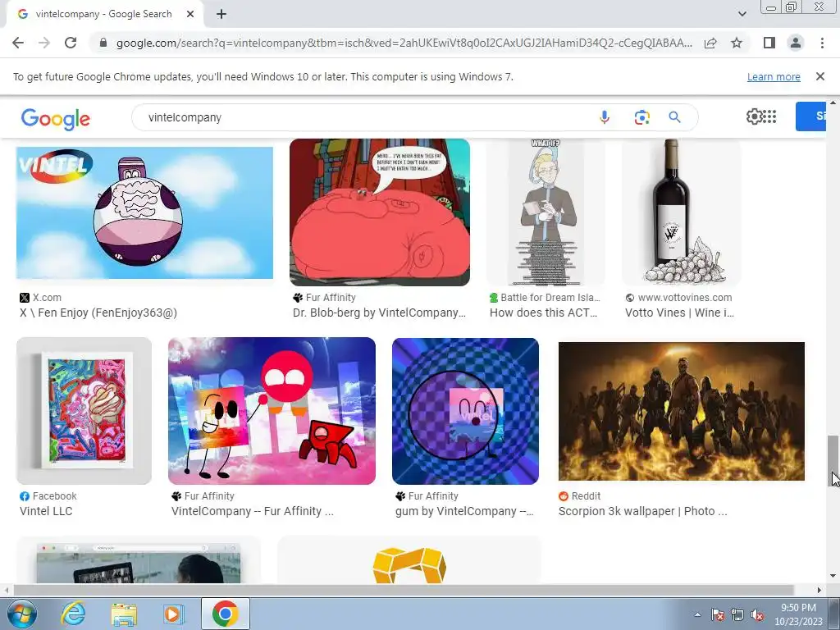Open the yellow cube logo image
This screenshot has height=630, width=840.
409,559
